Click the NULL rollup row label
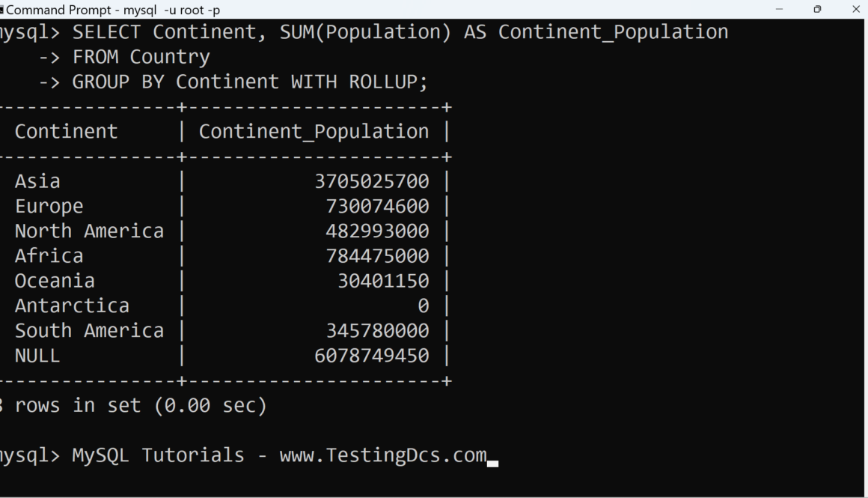This screenshot has height=498, width=868. point(37,356)
